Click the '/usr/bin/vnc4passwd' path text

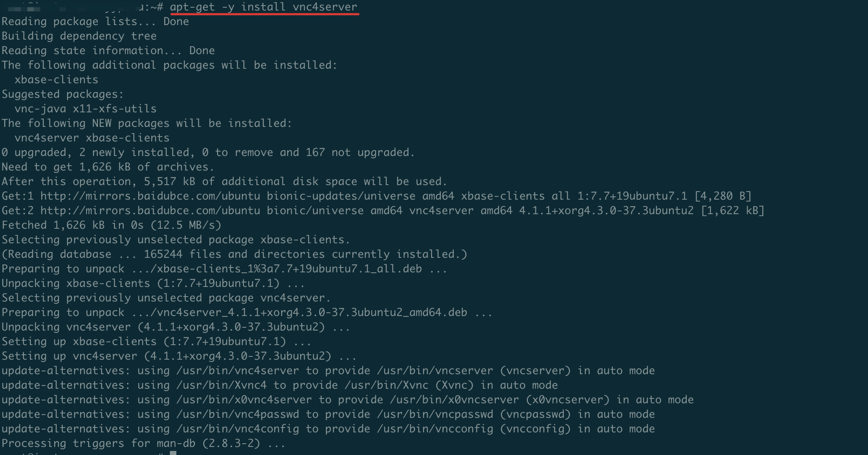coord(238,415)
